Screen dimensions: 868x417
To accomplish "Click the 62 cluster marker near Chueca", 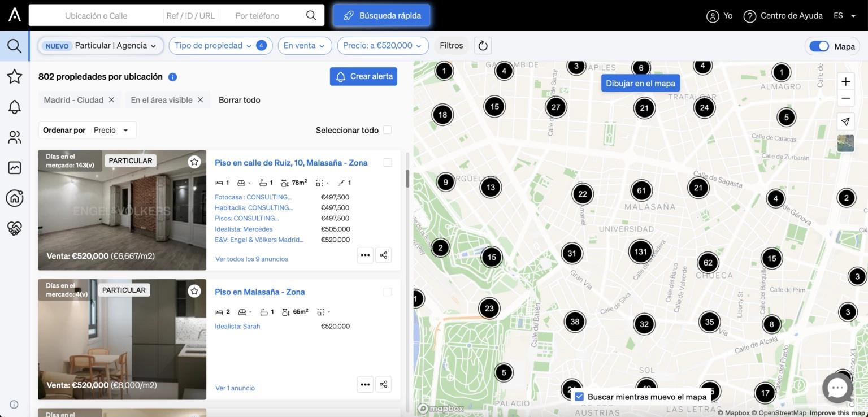I will 708,262.
